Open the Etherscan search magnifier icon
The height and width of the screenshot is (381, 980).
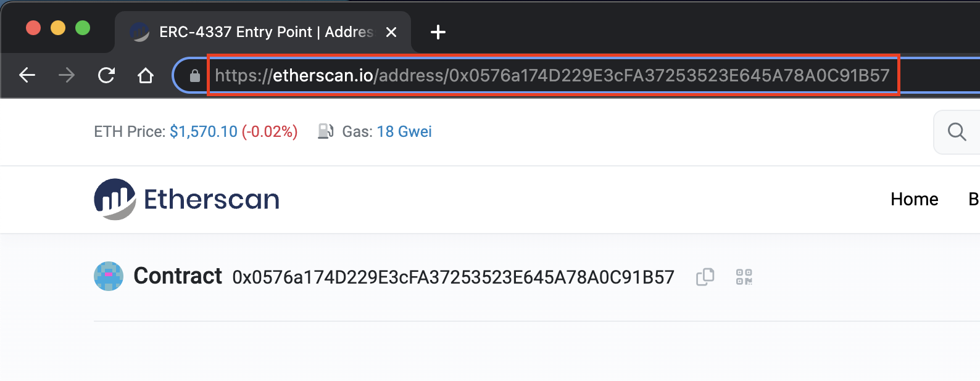click(x=956, y=131)
